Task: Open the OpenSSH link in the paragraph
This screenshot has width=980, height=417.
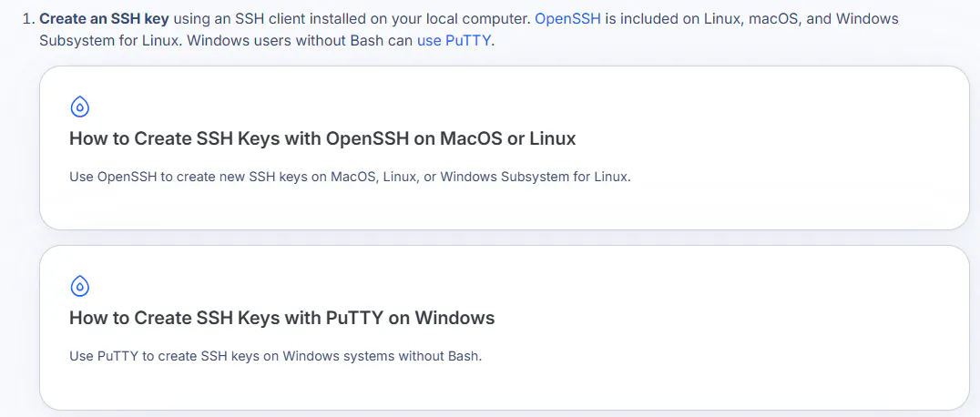Action: (x=567, y=19)
